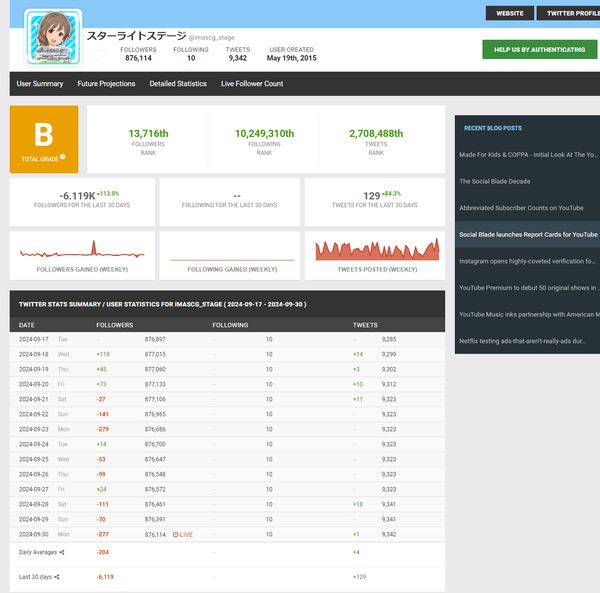Open Social Blade launches Report Cards post

pyautogui.click(x=528, y=235)
